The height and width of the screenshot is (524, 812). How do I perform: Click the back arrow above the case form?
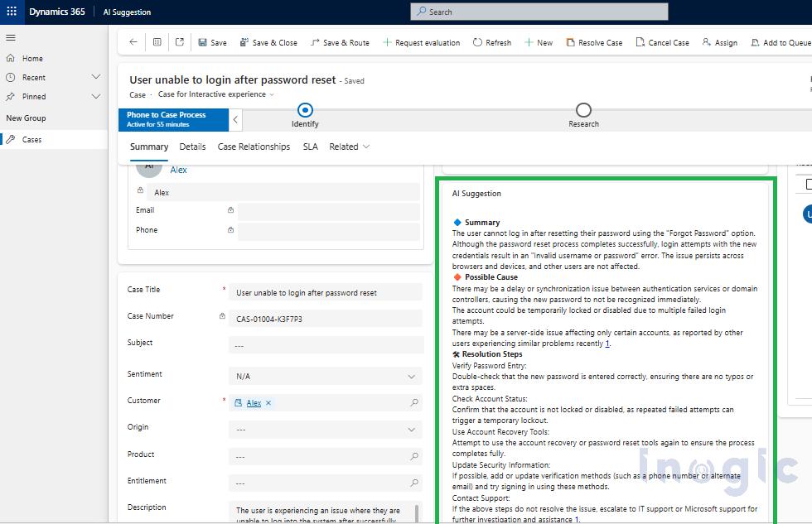[x=132, y=42]
